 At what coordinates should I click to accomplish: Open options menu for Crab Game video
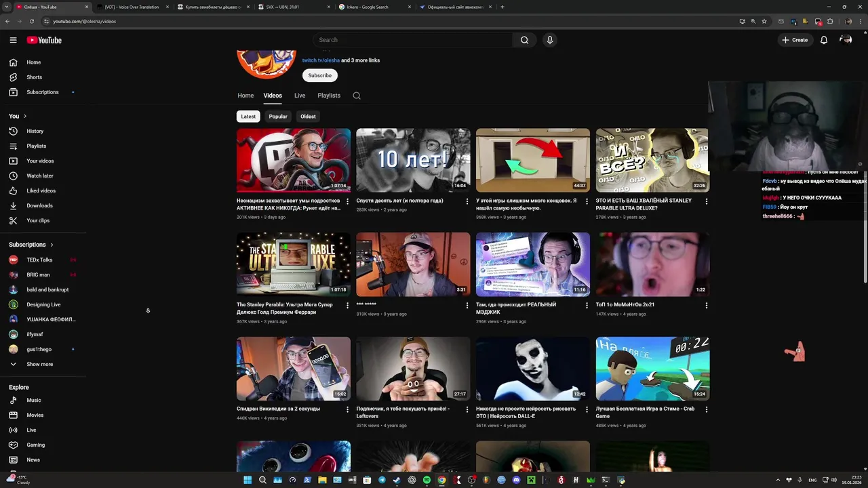706,410
